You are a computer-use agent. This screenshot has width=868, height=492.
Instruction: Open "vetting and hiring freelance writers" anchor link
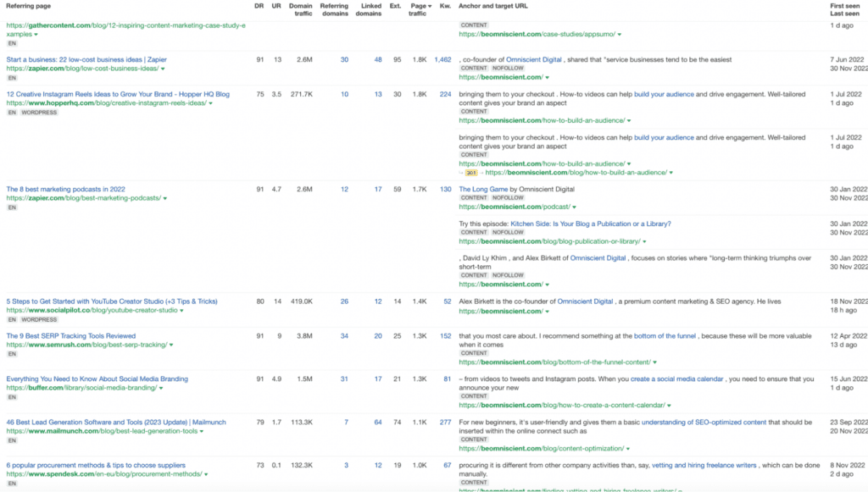(x=704, y=465)
